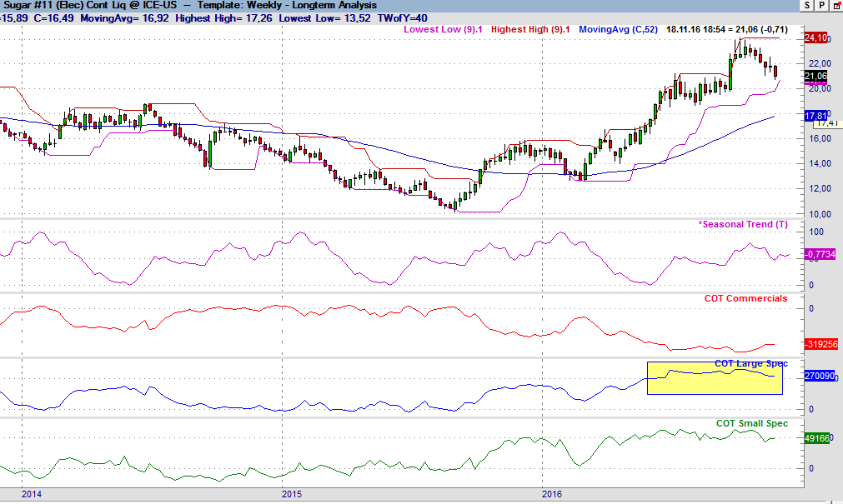Click the red detach window icon

click(835, 6)
